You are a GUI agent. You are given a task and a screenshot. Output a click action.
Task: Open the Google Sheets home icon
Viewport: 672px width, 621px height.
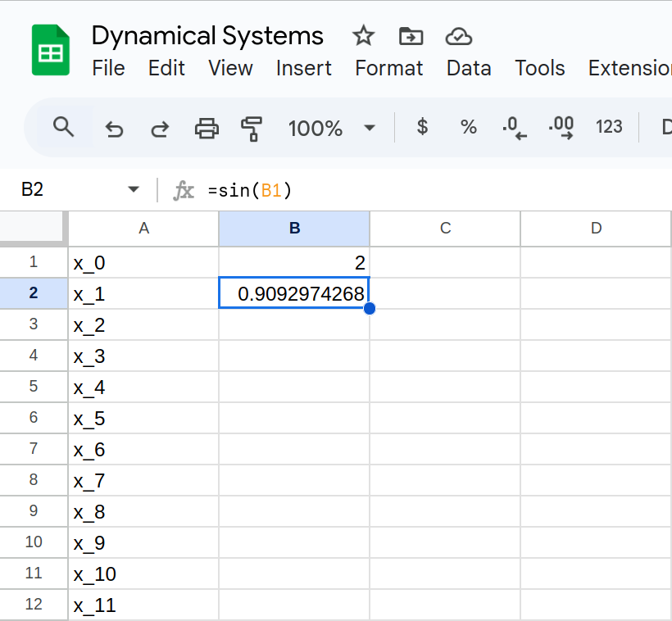[51, 51]
